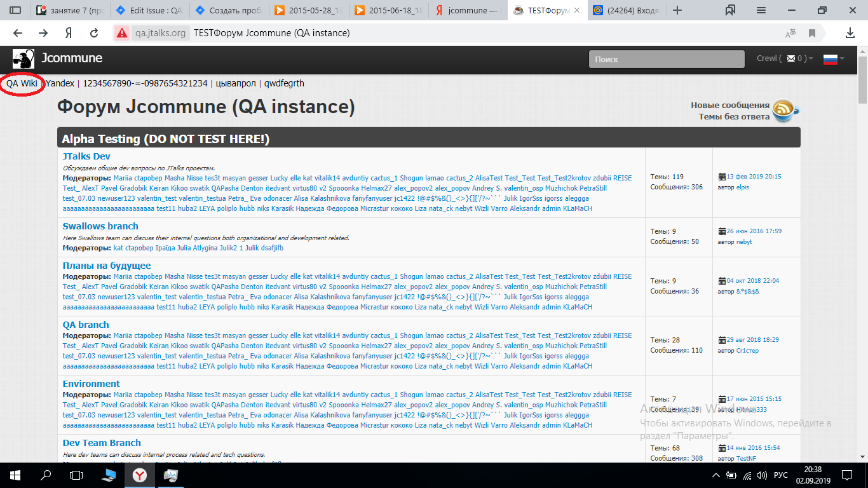
Task: Reload the page with refresh icon
Action: coord(94,33)
